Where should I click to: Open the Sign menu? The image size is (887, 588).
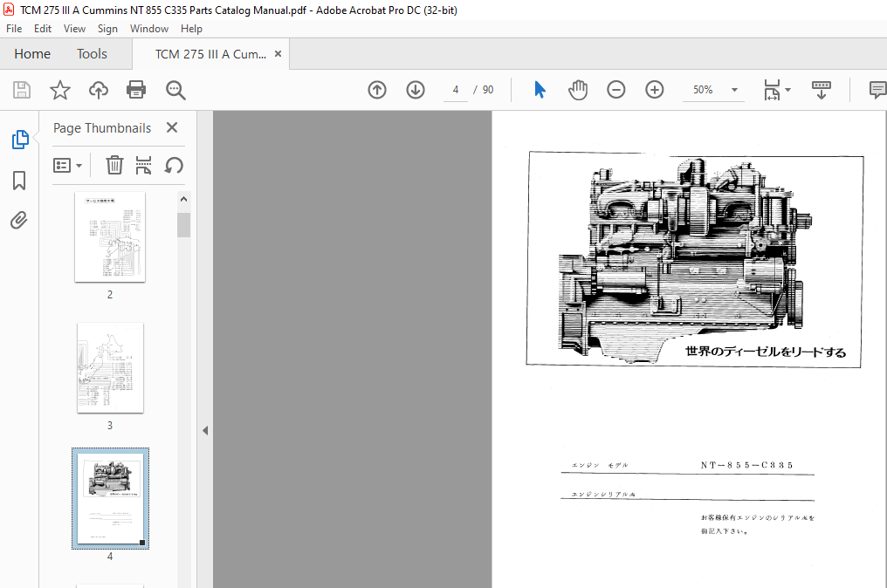[x=107, y=28]
